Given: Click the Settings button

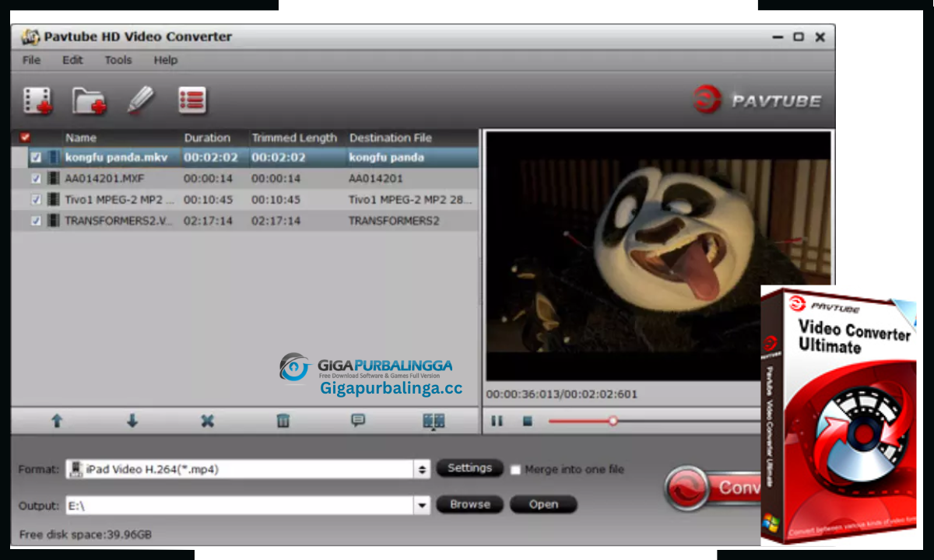Looking at the screenshot, I should 469,468.
